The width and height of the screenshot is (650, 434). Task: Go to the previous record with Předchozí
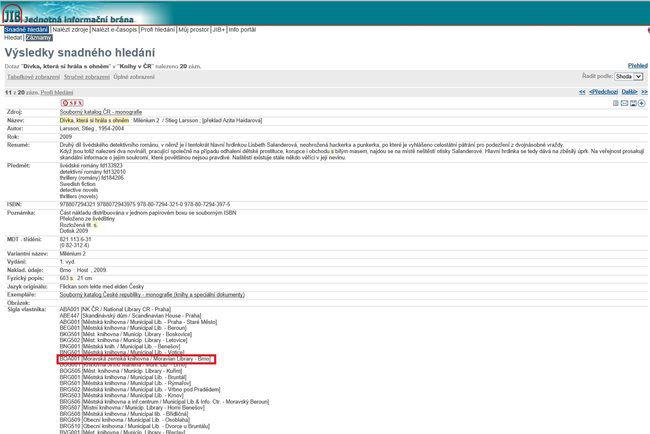click(x=604, y=92)
